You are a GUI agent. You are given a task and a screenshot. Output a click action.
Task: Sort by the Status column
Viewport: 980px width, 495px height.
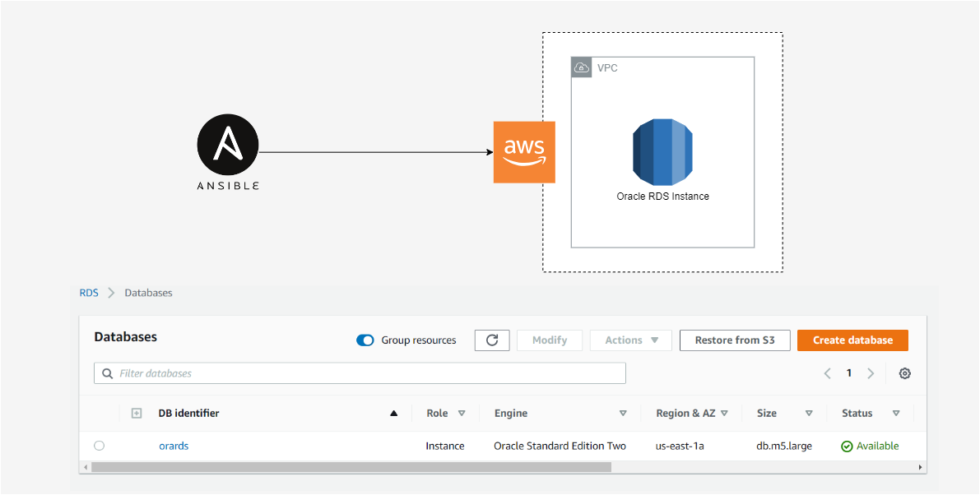coord(896,414)
